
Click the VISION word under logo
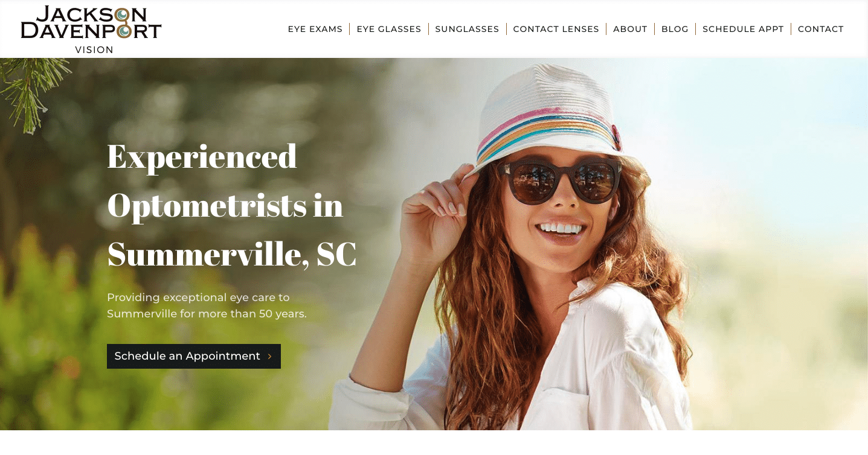click(x=94, y=50)
